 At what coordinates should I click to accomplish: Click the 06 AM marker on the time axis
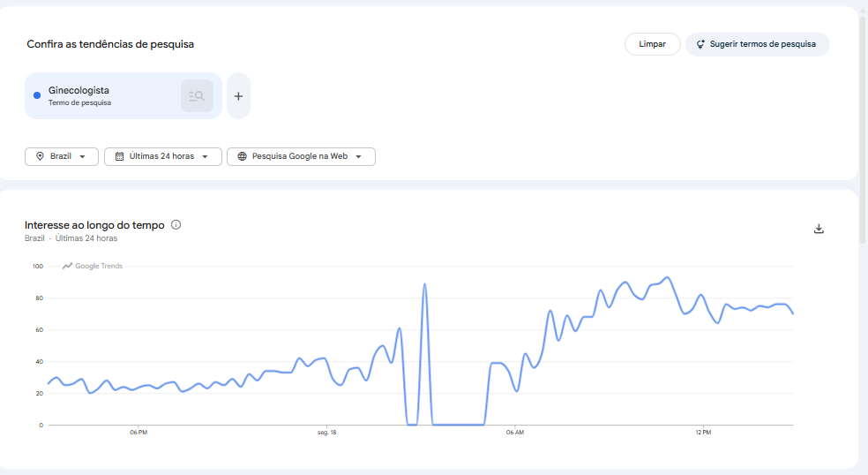515,433
